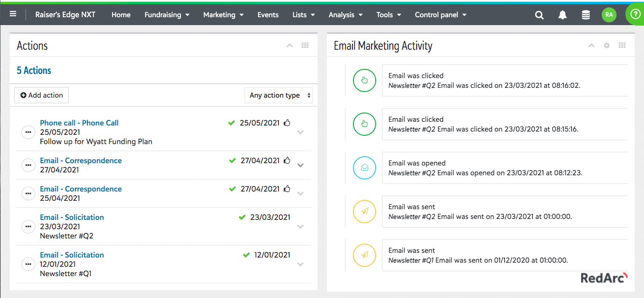The width and height of the screenshot is (644, 298).
Task: Click the paper plane icon for Newsletter #Q1 sent
Action: point(365,255)
